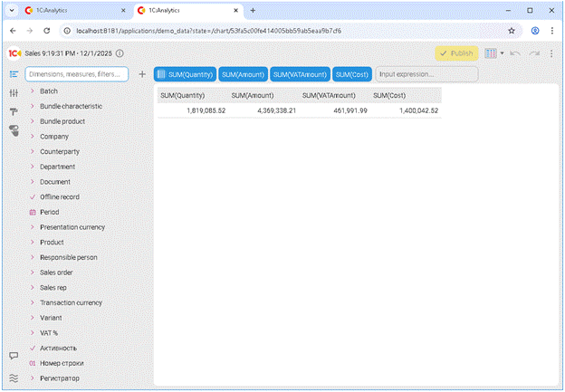
Task: Show info for Sales chart title
Action: (x=120, y=53)
